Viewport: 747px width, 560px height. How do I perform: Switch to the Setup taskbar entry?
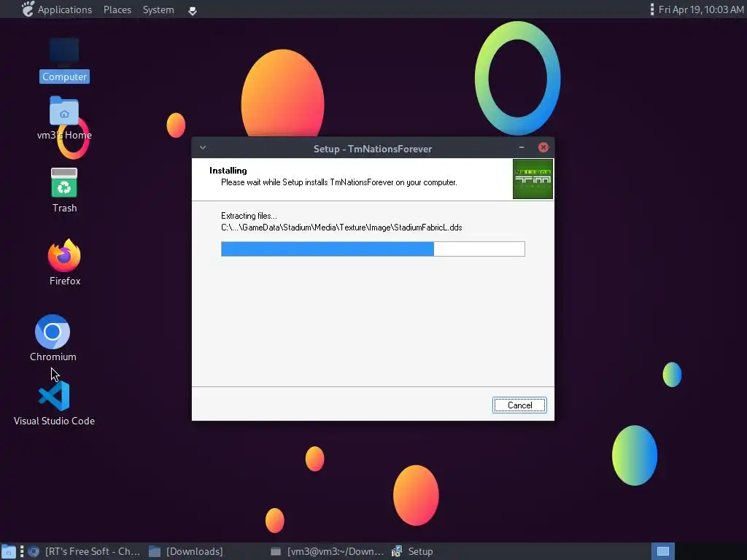click(x=412, y=551)
